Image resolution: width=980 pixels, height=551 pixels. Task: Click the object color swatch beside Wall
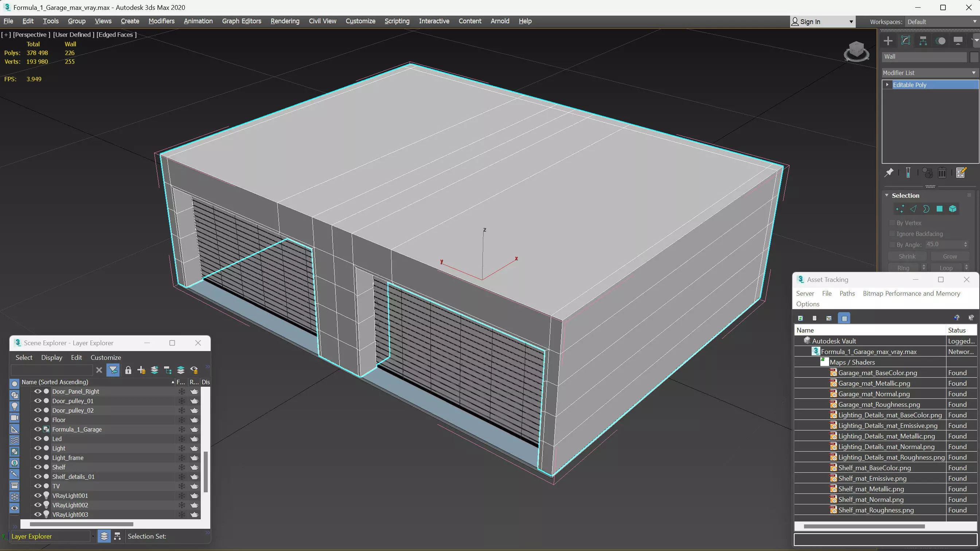click(973, 57)
